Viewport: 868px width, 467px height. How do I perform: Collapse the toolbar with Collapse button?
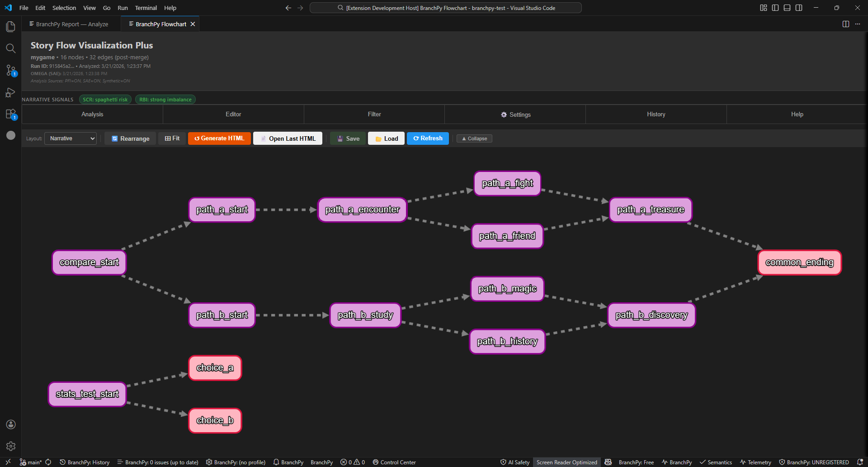click(474, 138)
